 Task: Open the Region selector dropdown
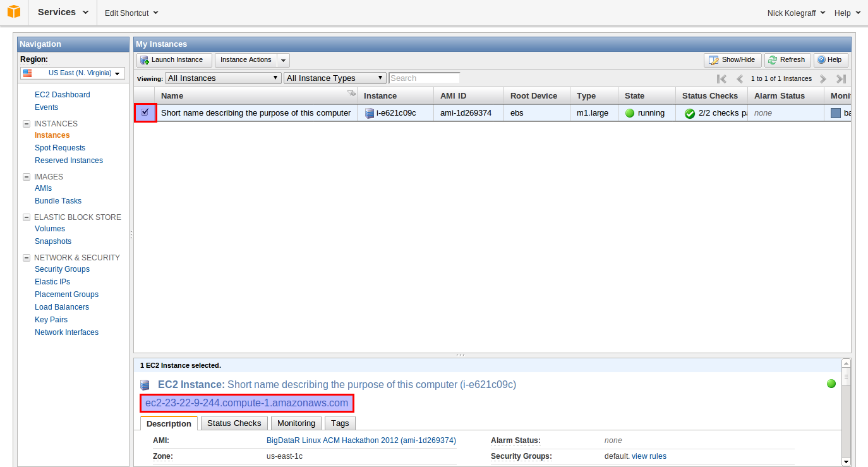tap(73, 73)
